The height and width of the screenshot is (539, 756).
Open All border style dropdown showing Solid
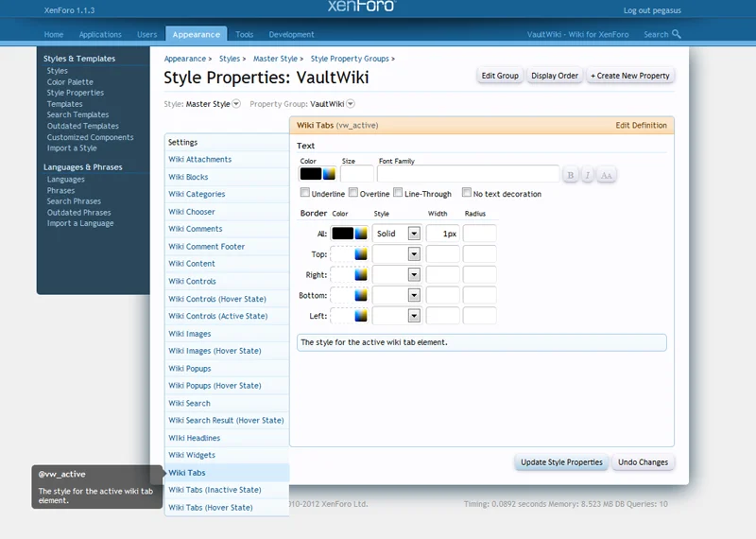click(397, 234)
